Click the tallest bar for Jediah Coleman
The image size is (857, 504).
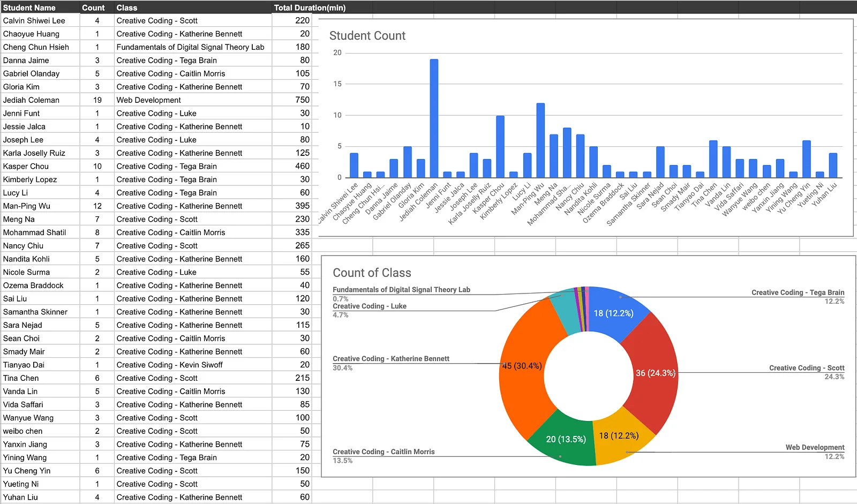434,118
